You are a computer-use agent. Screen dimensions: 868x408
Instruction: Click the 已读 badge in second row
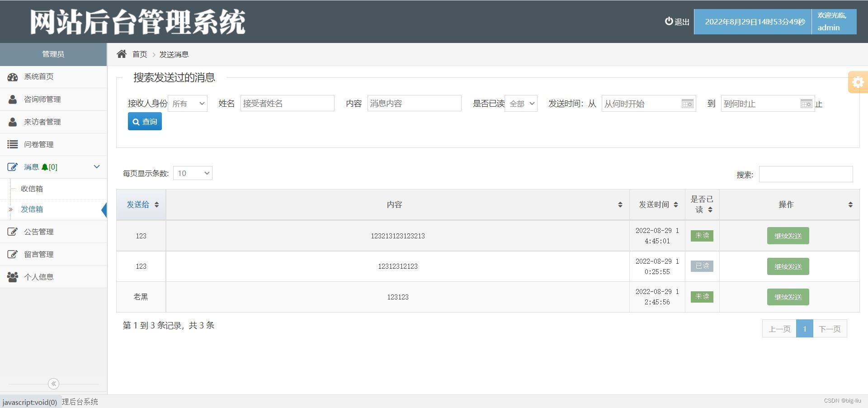coord(702,266)
